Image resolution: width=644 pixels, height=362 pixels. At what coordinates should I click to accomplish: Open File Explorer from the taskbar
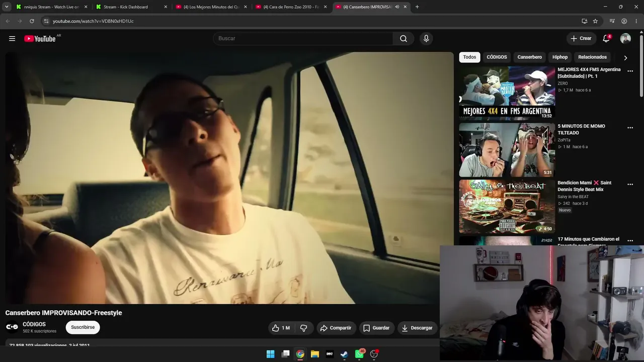click(x=315, y=354)
